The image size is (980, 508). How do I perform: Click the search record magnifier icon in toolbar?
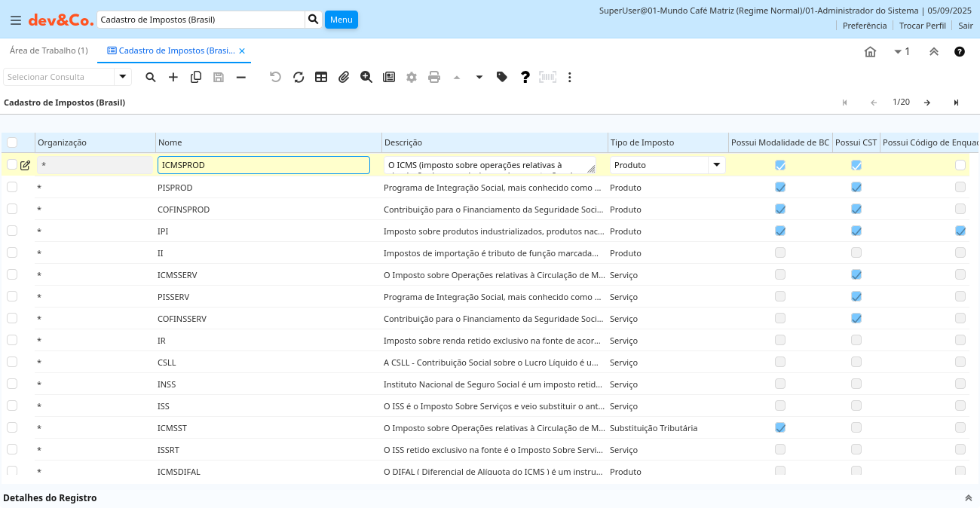[151, 77]
